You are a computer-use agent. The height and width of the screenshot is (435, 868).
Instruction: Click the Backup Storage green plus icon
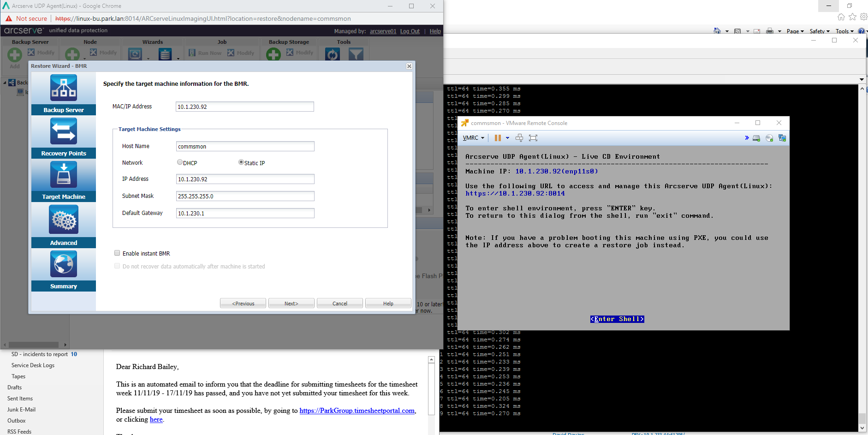coord(273,54)
